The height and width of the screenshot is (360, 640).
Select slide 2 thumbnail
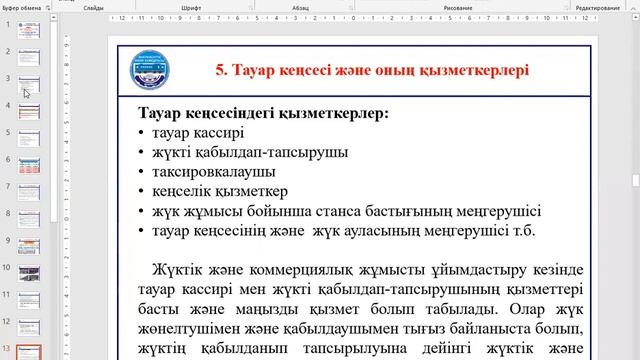29,58
